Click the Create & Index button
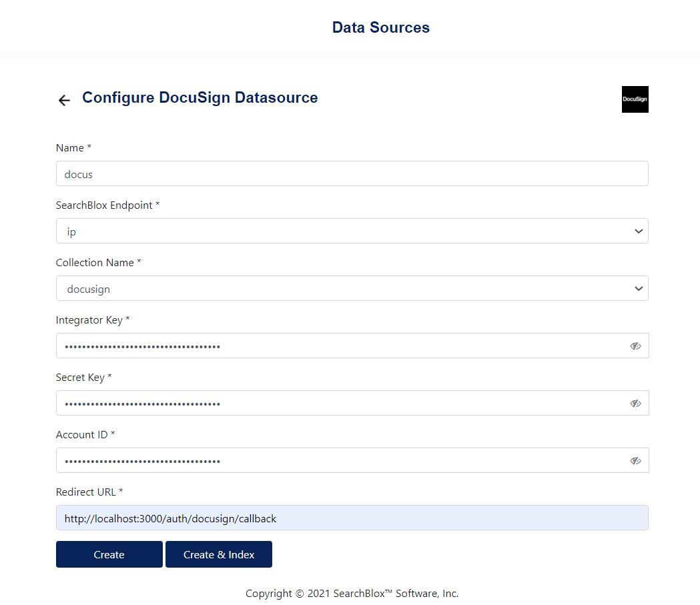The height and width of the screenshot is (605, 700). (x=219, y=554)
